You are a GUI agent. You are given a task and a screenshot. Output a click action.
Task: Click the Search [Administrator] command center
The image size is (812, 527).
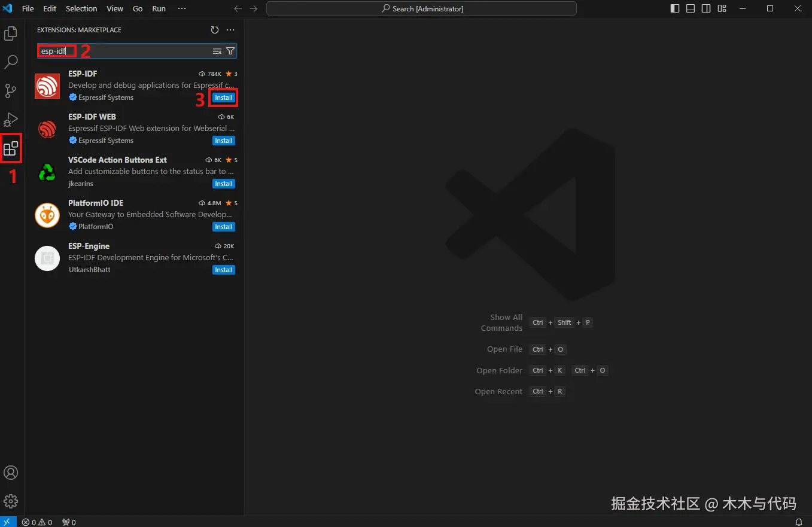pyautogui.click(x=421, y=8)
